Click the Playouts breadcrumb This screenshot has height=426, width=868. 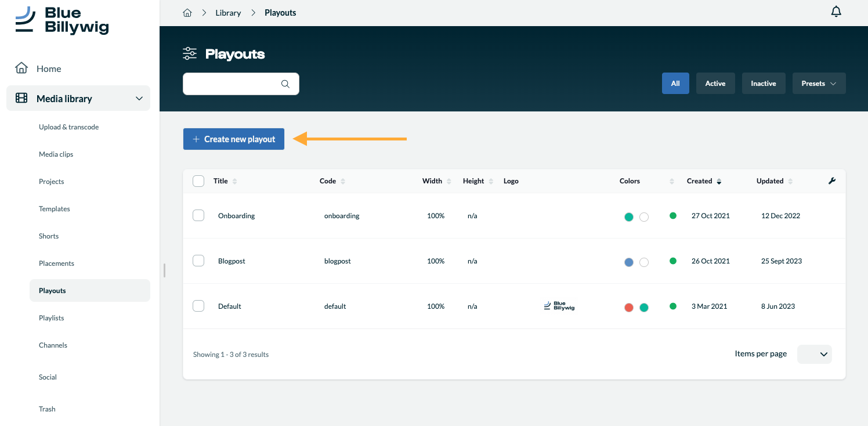click(x=280, y=13)
